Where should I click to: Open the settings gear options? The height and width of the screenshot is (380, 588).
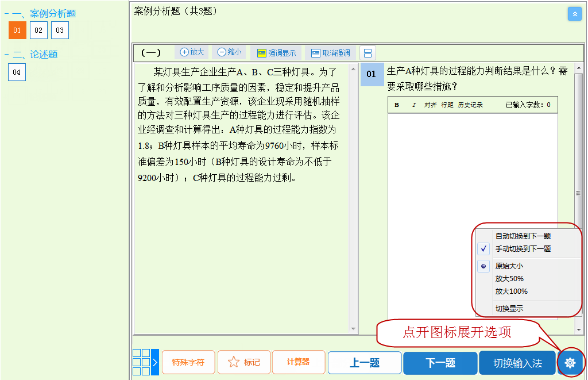[x=570, y=363]
